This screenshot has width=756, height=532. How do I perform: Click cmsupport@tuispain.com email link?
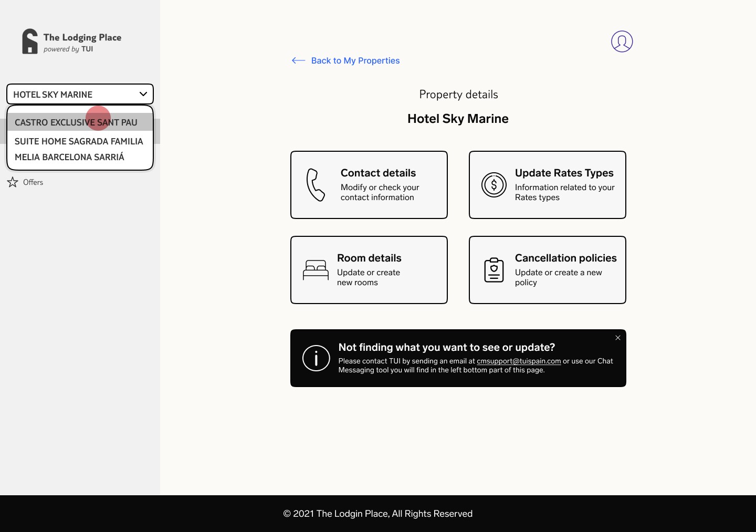(x=519, y=361)
